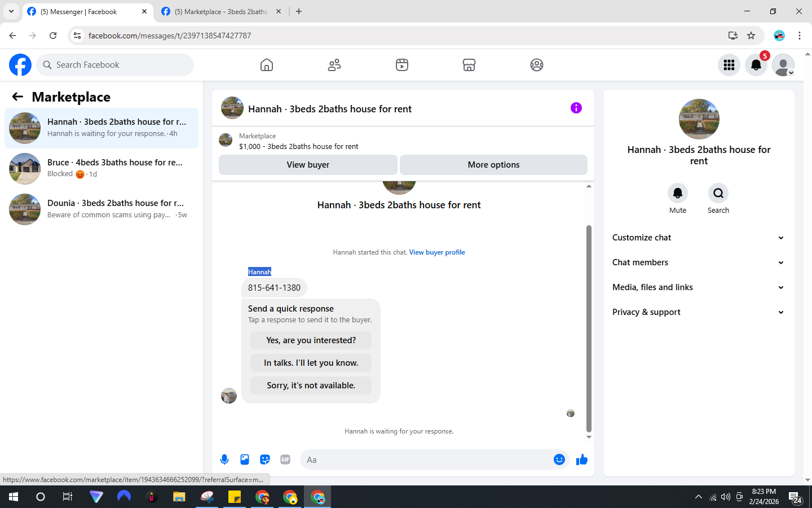Screen dimensions: 812x508
Task: Open the Marketplace storefront icon
Action: [x=469, y=65]
